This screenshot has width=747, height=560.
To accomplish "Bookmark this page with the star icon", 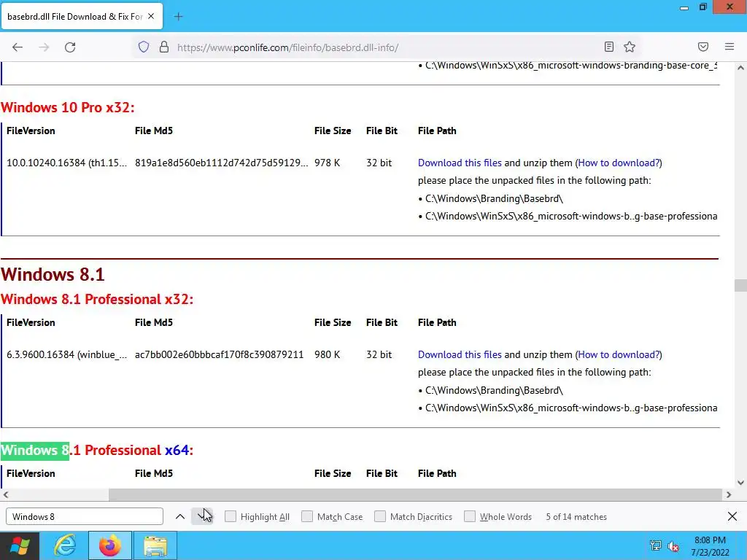I will click(x=630, y=47).
